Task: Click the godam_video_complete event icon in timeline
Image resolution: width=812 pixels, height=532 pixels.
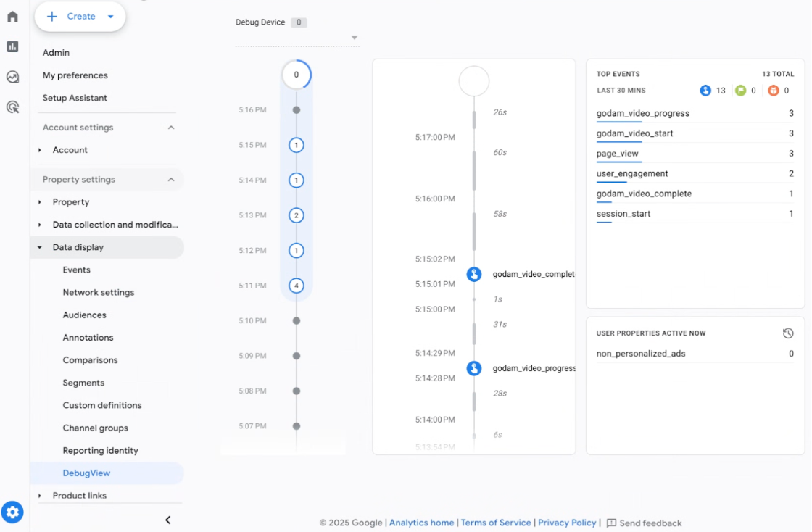Action: pyautogui.click(x=474, y=274)
